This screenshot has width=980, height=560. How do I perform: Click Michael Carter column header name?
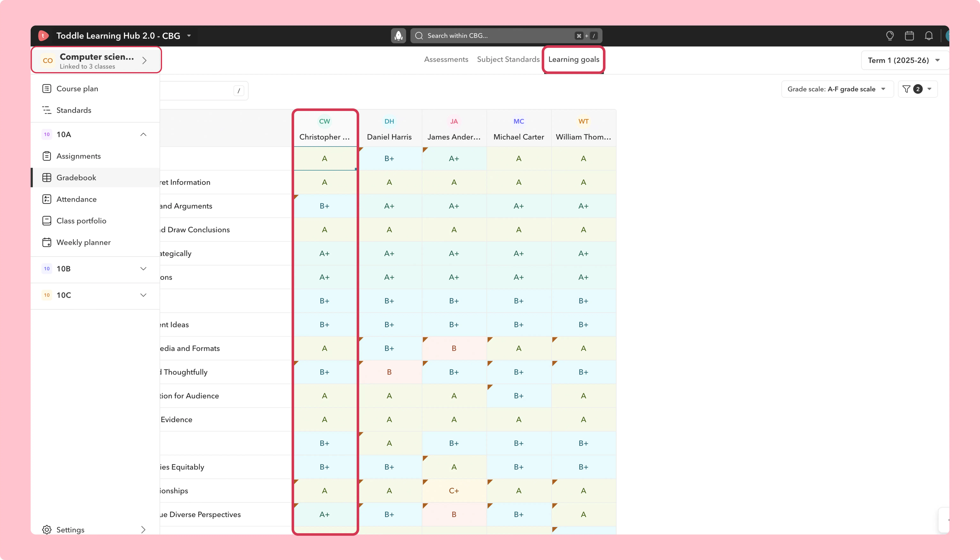tap(519, 137)
